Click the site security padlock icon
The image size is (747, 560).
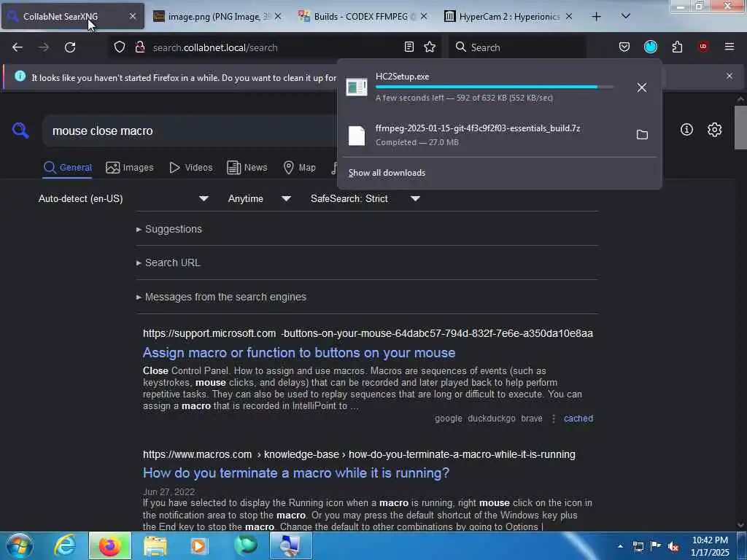[x=140, y=47]
